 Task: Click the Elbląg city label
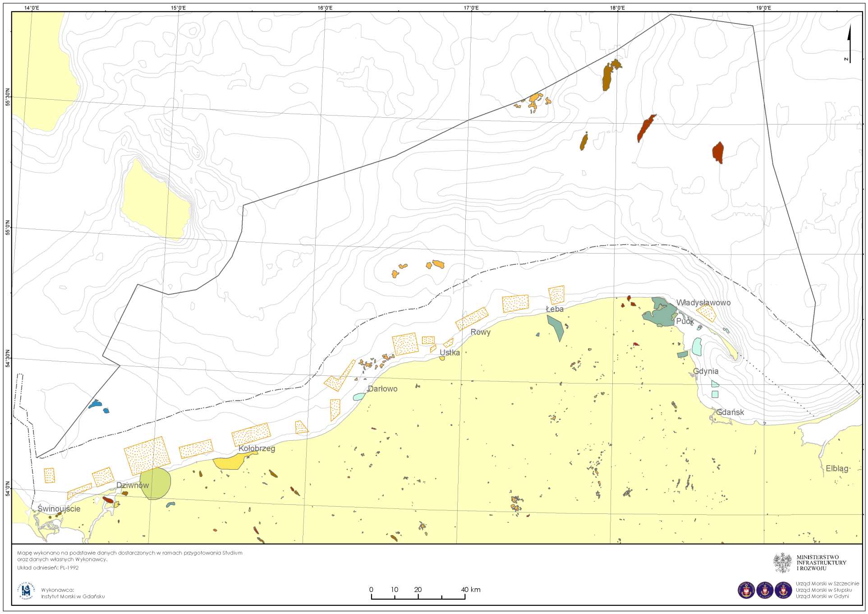[837, 469]
